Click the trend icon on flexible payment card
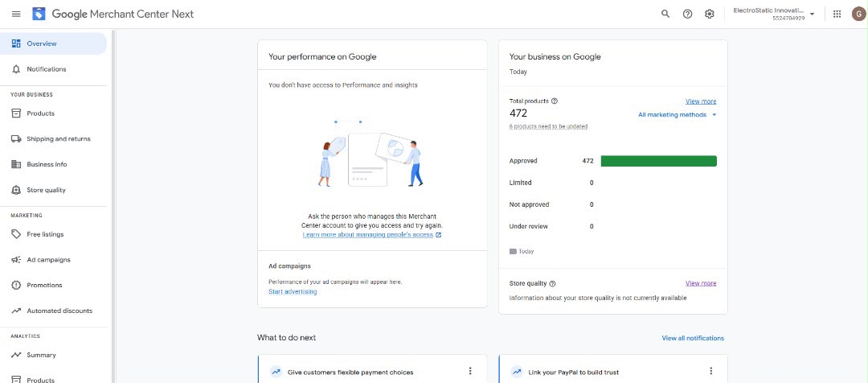Screen dimensions: 868x383 pyautogui.click(x=276, y=372)
